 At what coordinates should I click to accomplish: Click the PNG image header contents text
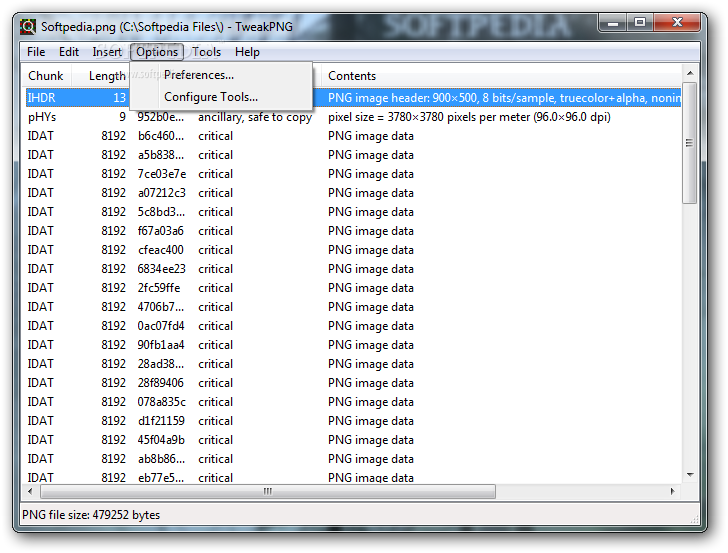tap(504, 98)
